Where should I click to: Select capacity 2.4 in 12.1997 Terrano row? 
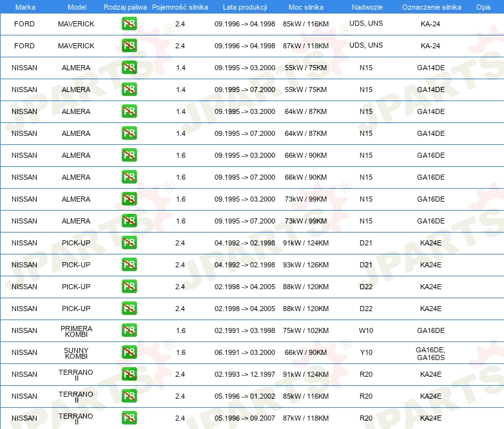coord(180,374)
